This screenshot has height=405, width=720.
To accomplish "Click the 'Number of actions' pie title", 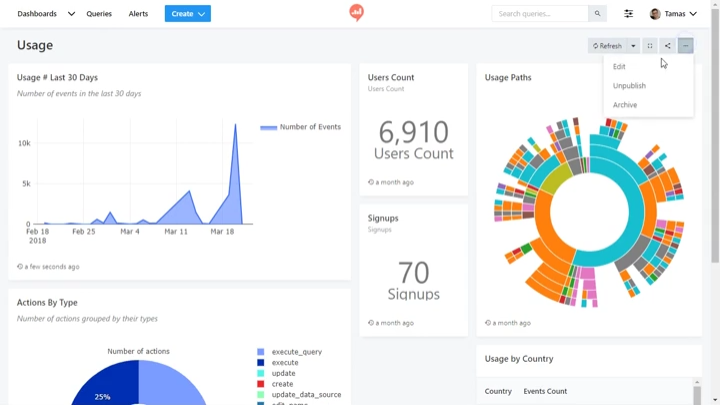I will [138, 352].
